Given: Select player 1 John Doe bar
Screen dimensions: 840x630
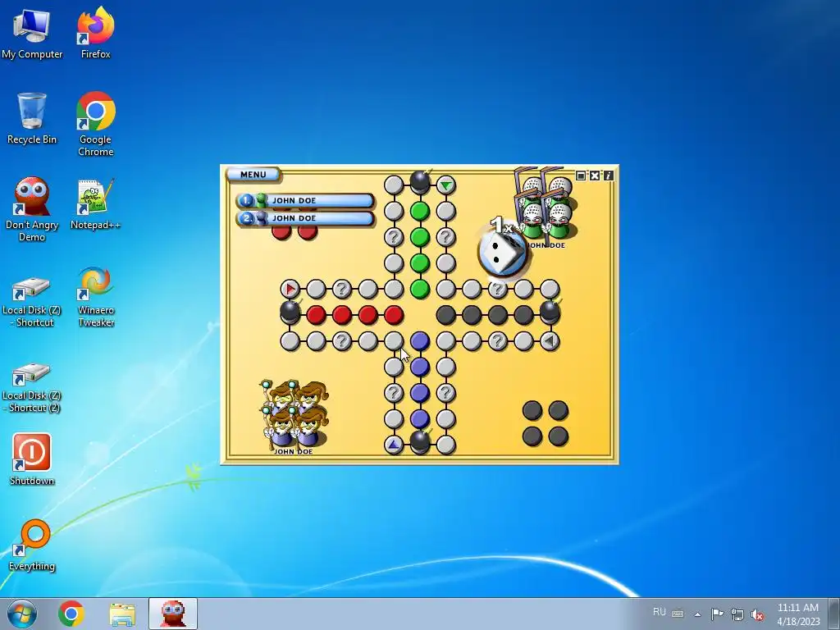Looking at the screenshot, I should tap(305, 200).
